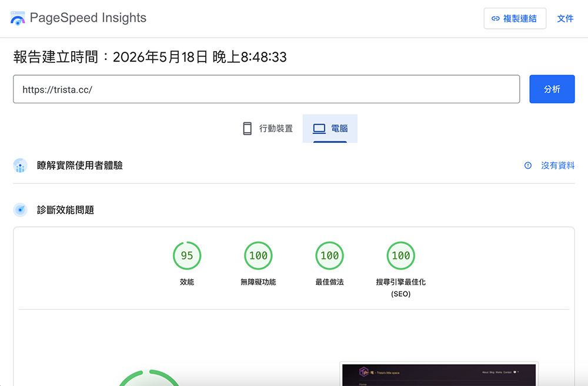The image size is (588, 386).
Task: Click the PageSpeed Insights title text
Action: [x=88, y=18]
